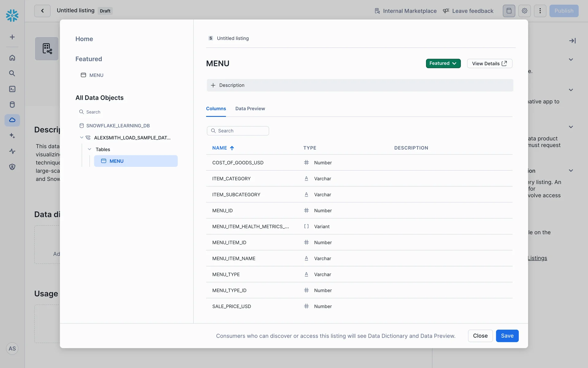Select SNOWFLAKE_LEARNING_DB in data objects tree

118,126
